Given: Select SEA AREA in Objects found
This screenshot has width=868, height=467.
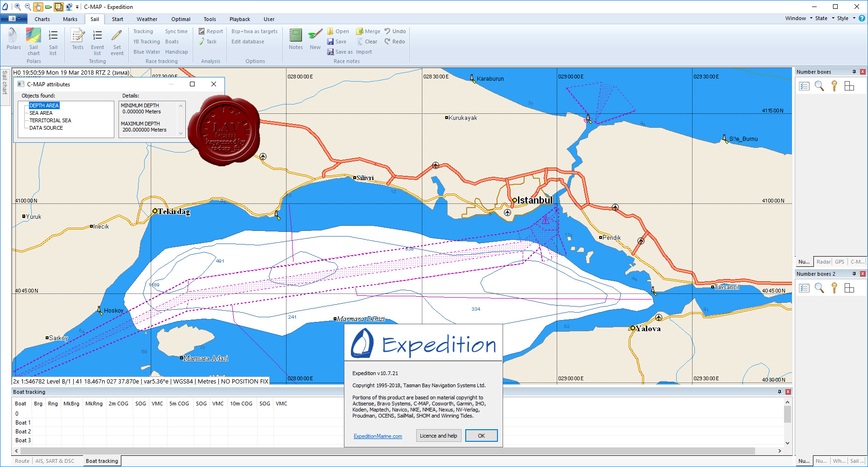Looking at the screenshot, I should click(x=41, y=113).
